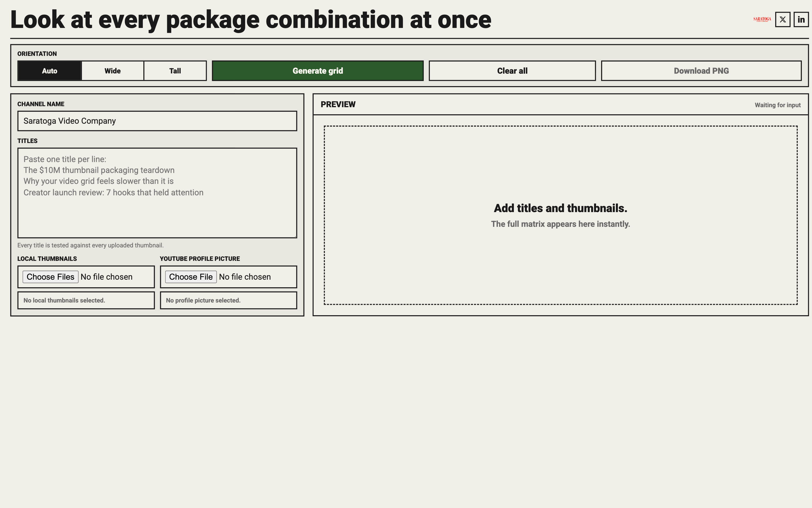This screenshot has width=812, height=508.
Task: Choose File for YouTube profile picture
Action: [191, 277]
